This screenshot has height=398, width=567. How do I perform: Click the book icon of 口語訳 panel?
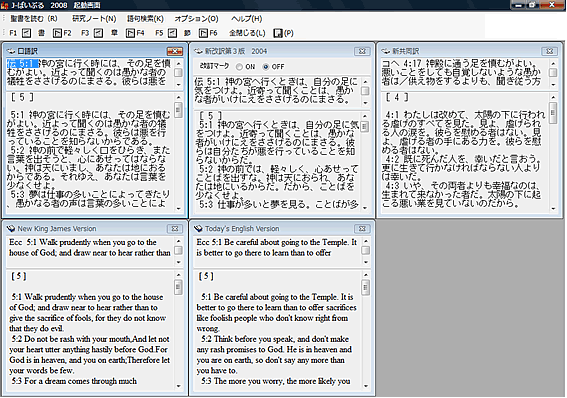(11, 51)
